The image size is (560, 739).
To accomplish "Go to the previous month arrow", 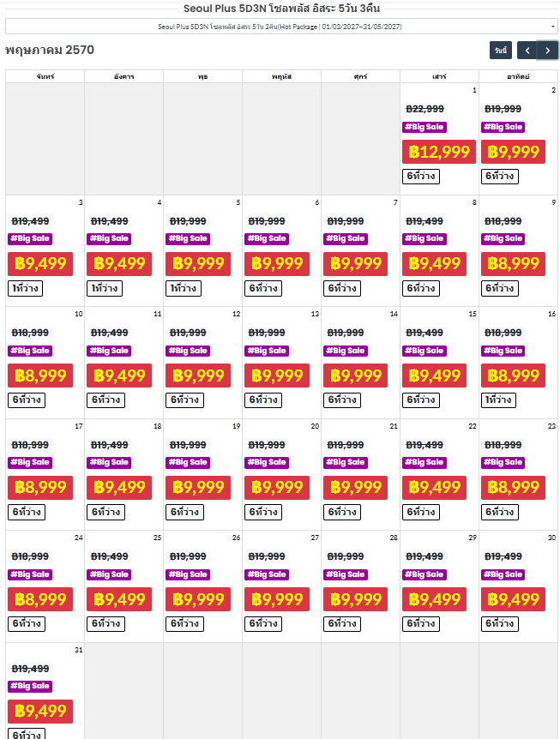I will pyautogui.click(x=527, y=51).
